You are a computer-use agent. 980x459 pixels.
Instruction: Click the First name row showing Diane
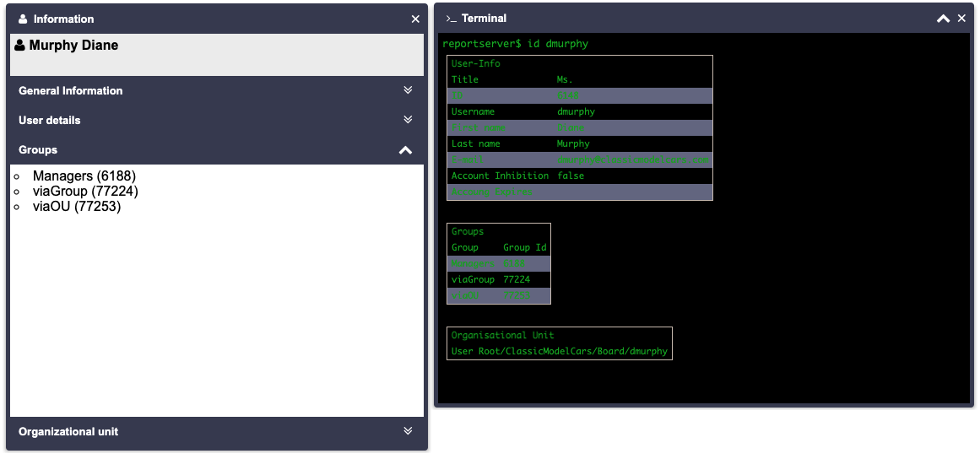[x=580, y=127]
